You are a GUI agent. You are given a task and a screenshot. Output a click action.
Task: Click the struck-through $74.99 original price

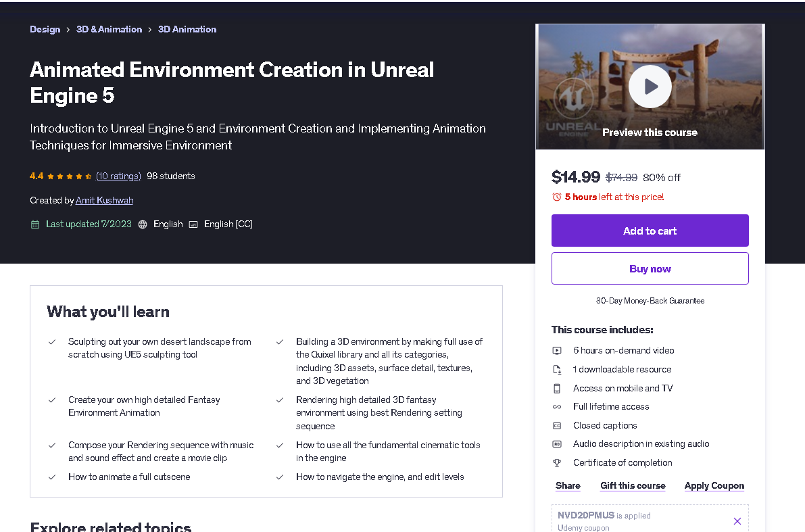point(621,178)
